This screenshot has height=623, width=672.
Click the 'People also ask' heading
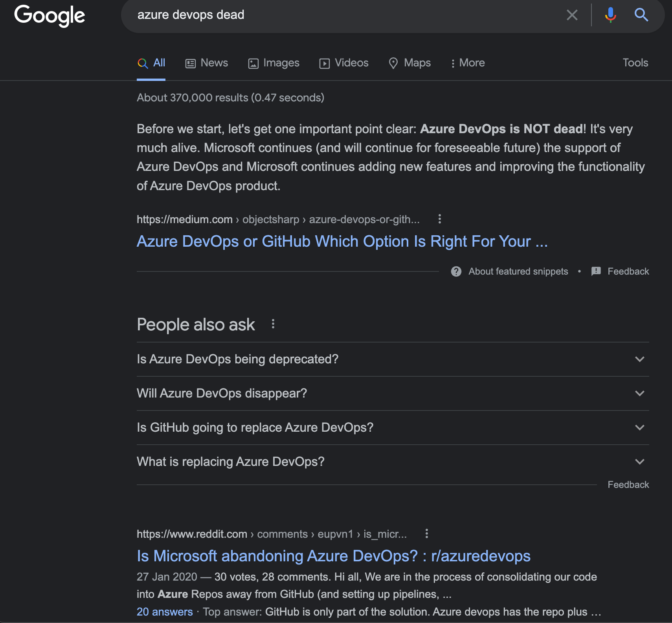[x=196, y=324]
